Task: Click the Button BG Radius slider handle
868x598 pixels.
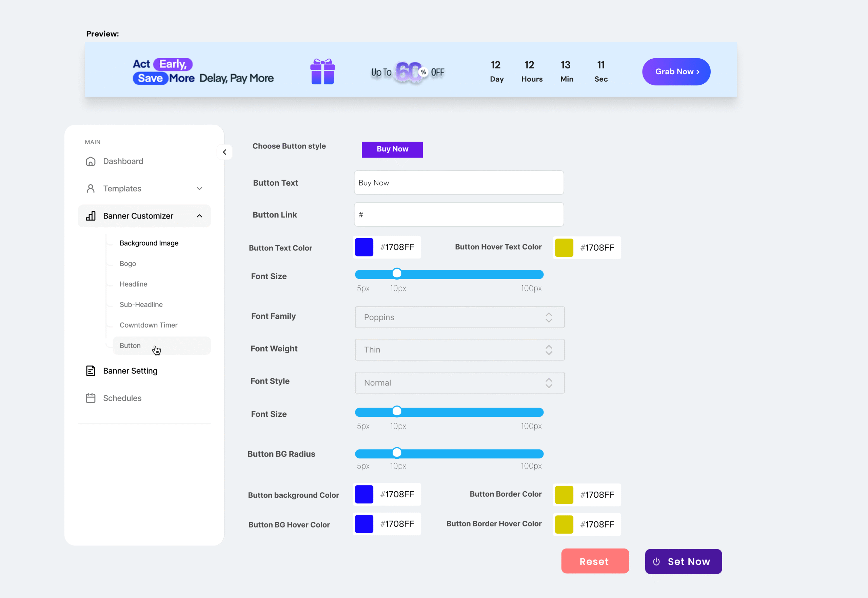Action: (x=397, y=453)
